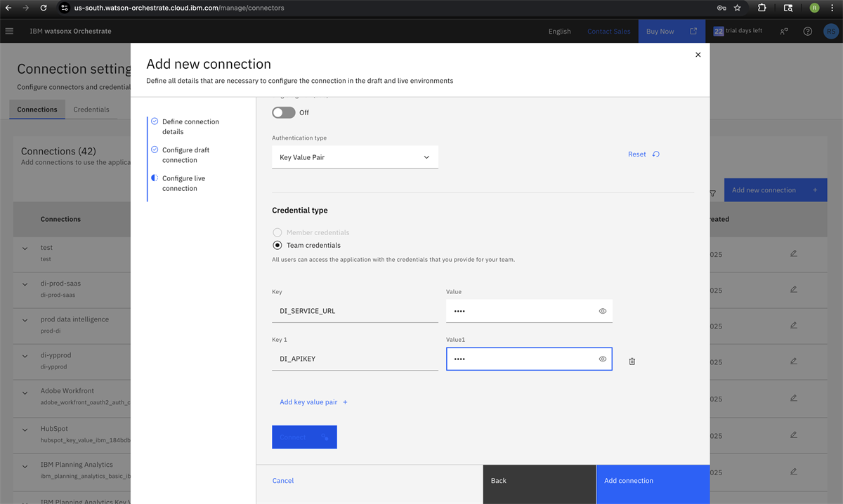The image size is (843, 504).
Task: Expand the HubSpot connection row
Action: [25, 430]
